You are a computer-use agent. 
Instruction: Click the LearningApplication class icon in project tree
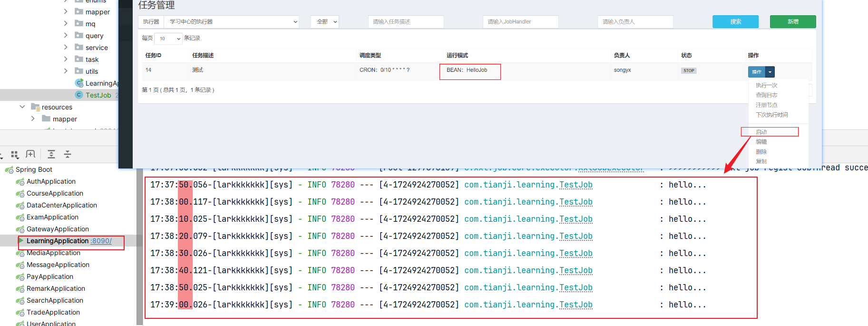(79, 83)
